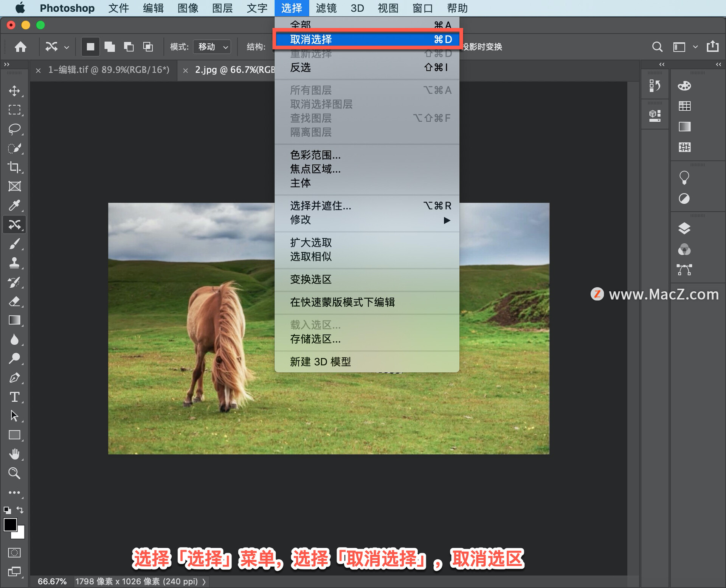Viewport: 726px width, 588px height.
Task: Select the Gradient tool
Action: (14, 320)
